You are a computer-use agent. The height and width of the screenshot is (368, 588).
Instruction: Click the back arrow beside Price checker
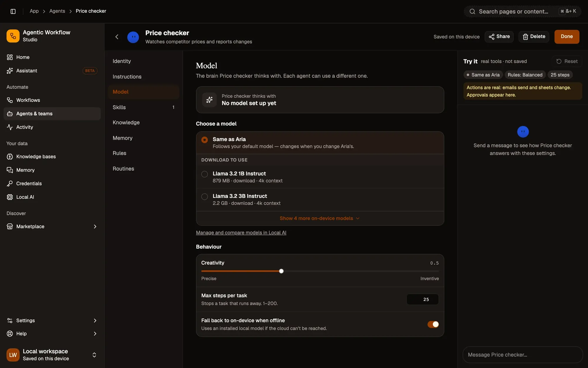[117, 37]
